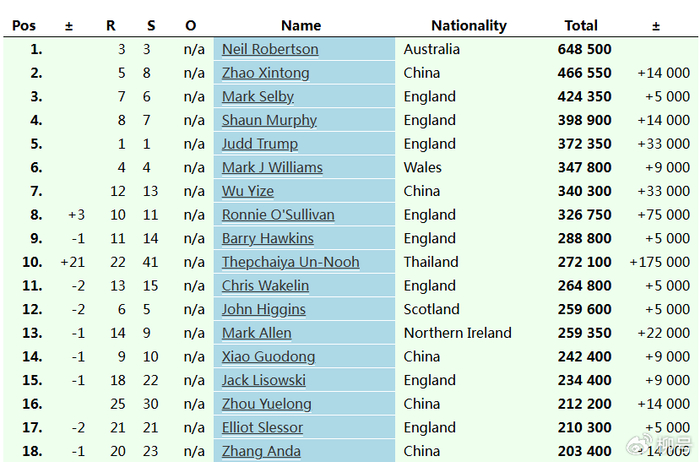Open Neil Robertson's player page

270,49
